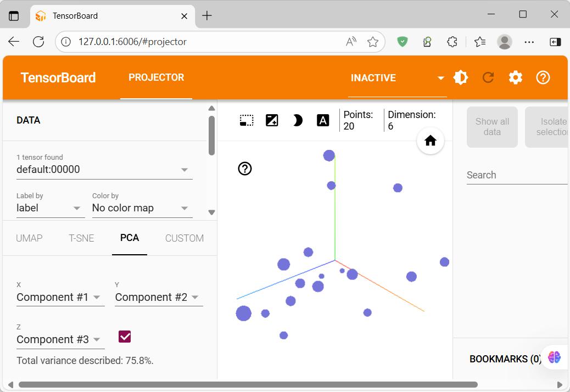Click the horizontal scrollbar at bottom
570x392 pixels.
pyautogui.click(x=248, y=385)
